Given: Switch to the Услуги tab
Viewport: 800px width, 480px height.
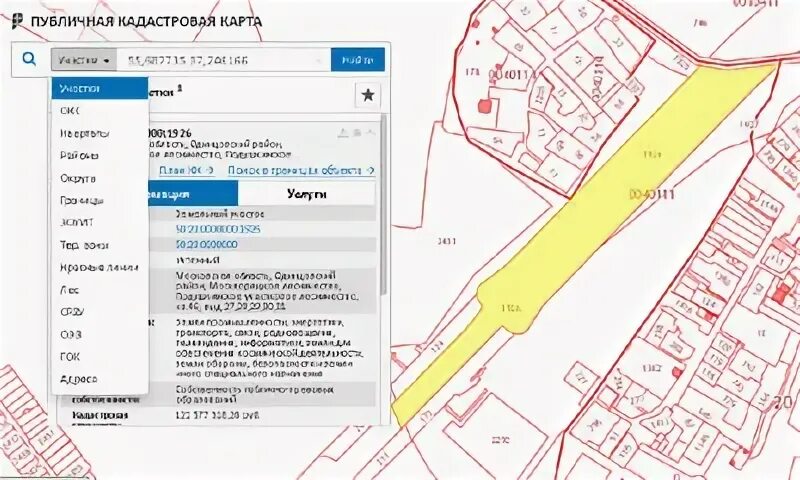Looking at the screenshot, I should coord(307,194).
